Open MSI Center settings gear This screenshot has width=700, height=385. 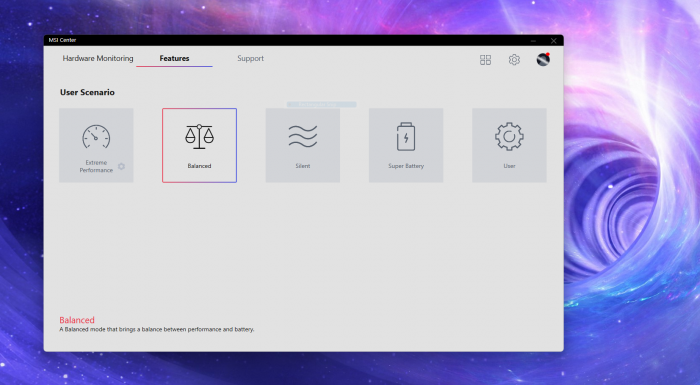[514, 60]
